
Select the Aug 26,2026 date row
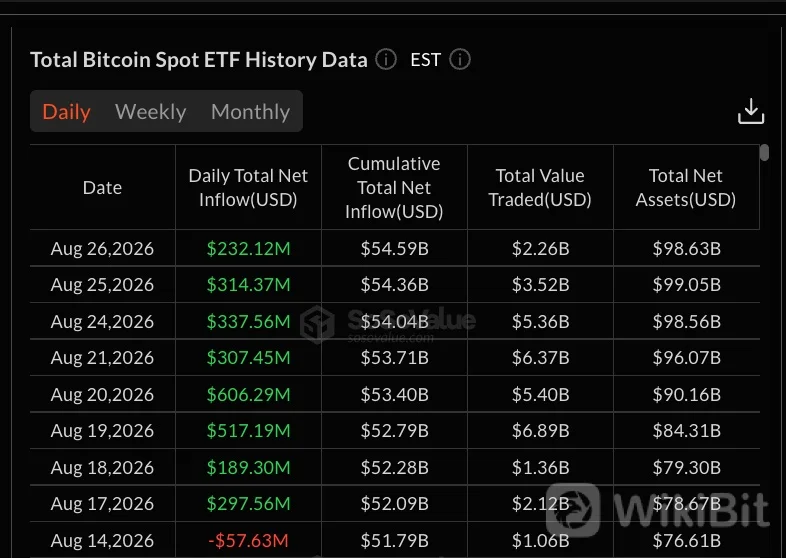click(395, 248)
